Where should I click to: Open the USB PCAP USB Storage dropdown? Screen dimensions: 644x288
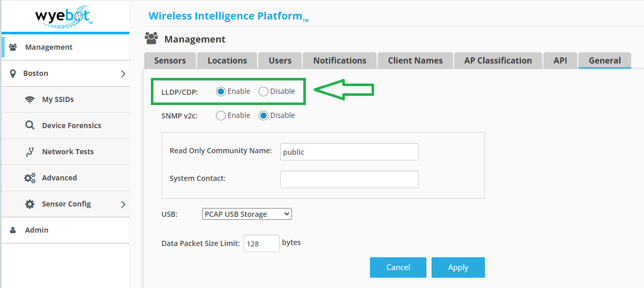(x=247, y=214)
